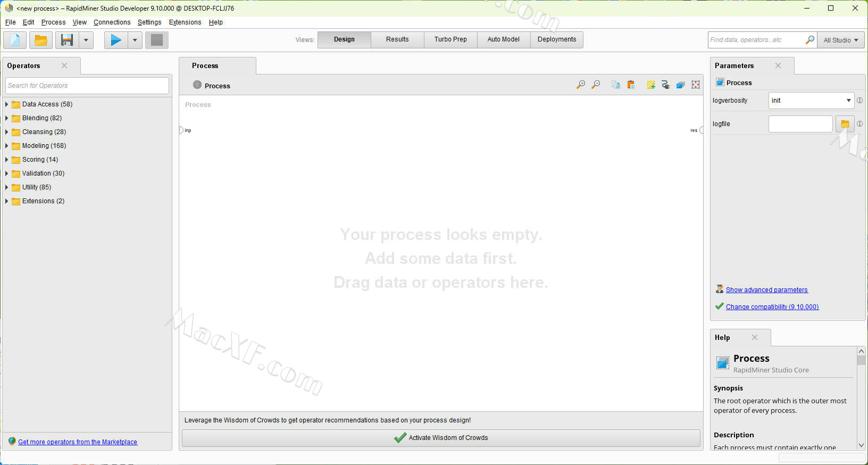Expand the Scoring (14) folder

pos(6,160)
